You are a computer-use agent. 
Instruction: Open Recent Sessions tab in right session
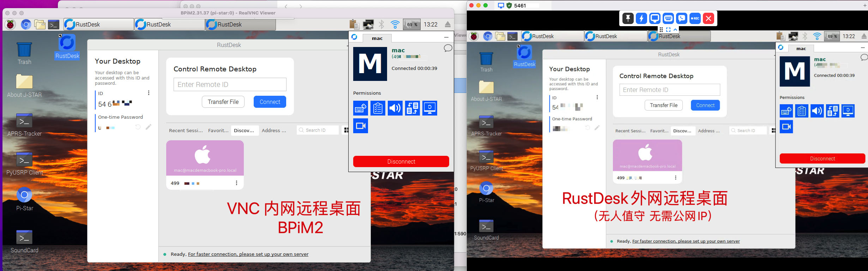coord(631,131)
